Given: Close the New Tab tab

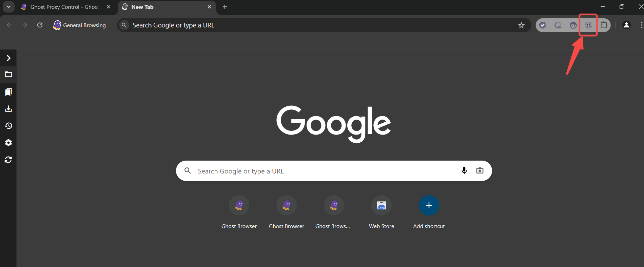Looking at the screenshot, I should tap(209, 7).
